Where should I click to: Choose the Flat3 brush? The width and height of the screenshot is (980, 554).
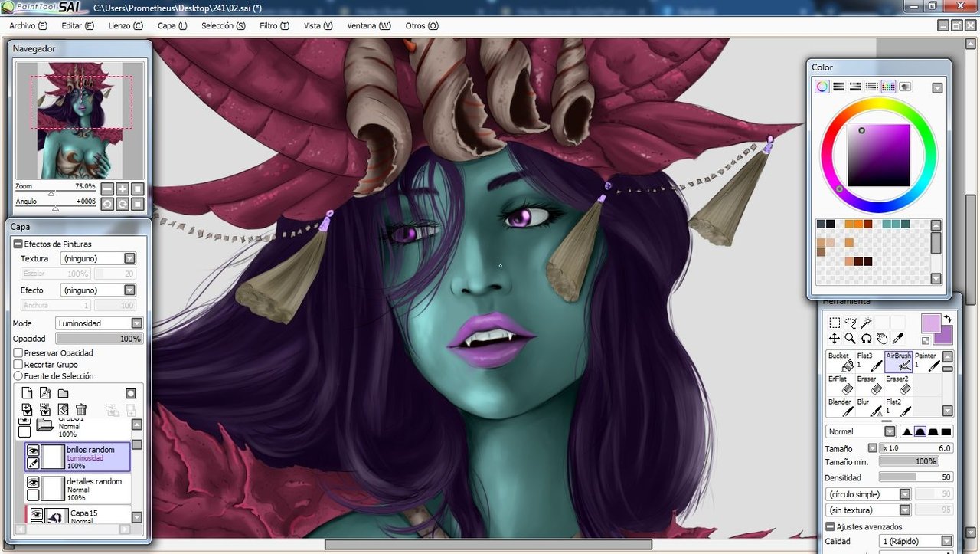[x=870, y=362]
